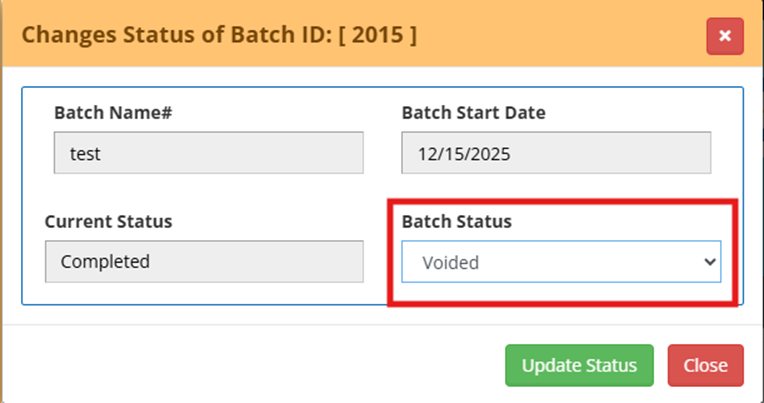The image size is (764, 403).
Task: Click the "Batch Start Date" label
Action: tap(473, 112)
